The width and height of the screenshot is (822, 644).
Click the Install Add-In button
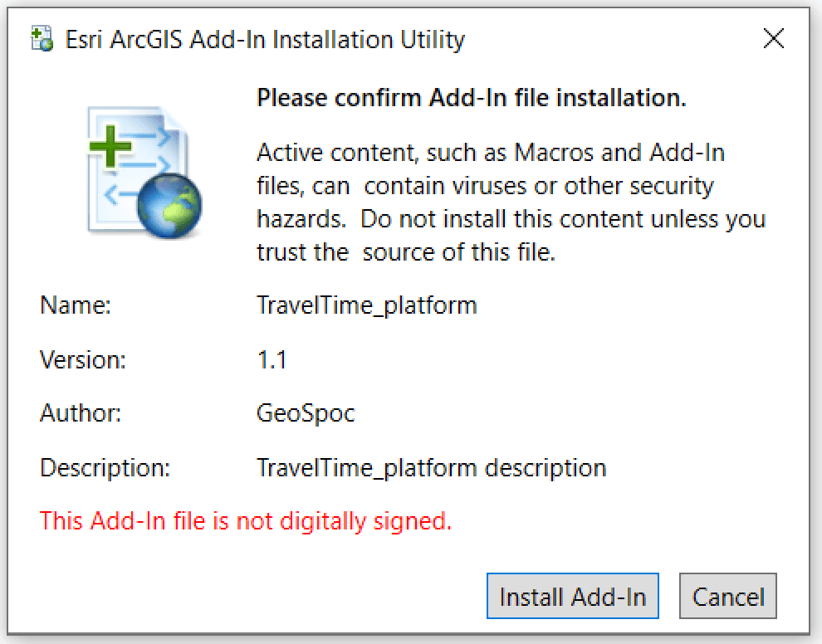pyautogui.click(x=572, y=596)
